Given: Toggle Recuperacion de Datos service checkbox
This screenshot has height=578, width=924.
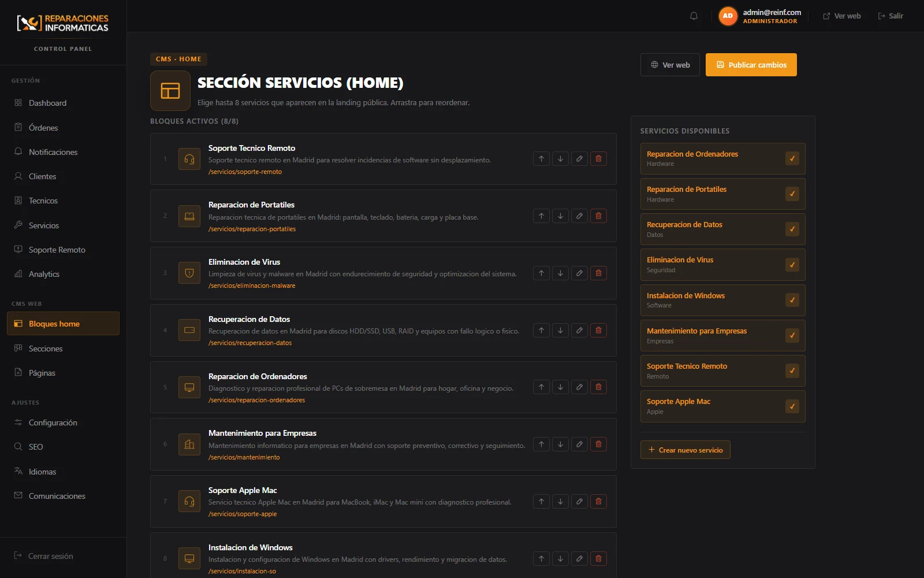Looking at the screenshot, I should [x=792, y=229].
